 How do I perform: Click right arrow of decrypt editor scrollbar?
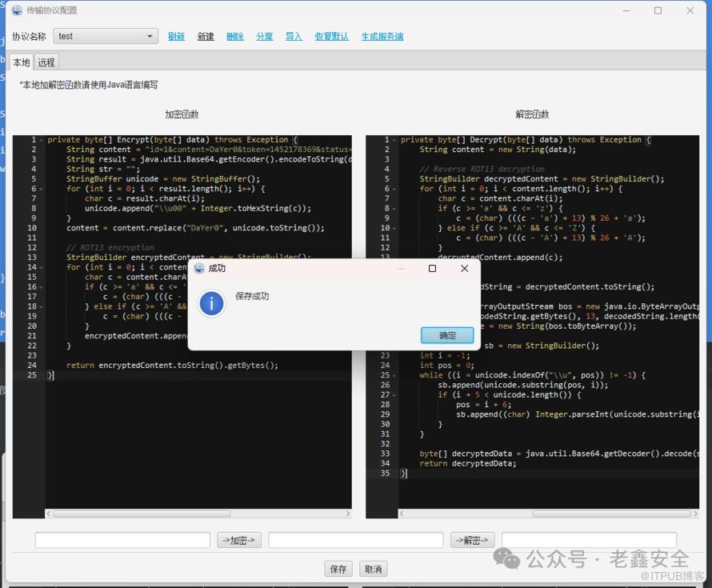click(x=694, y=514)
